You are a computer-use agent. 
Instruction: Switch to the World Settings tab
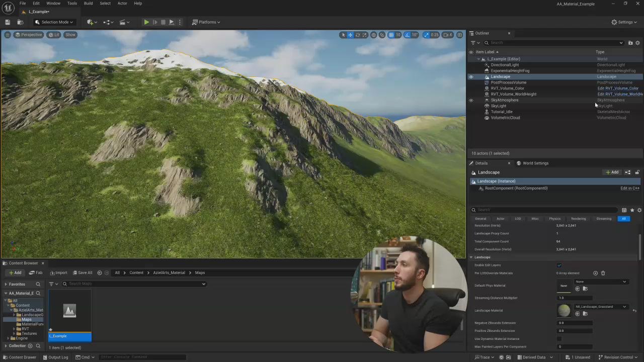535,163
